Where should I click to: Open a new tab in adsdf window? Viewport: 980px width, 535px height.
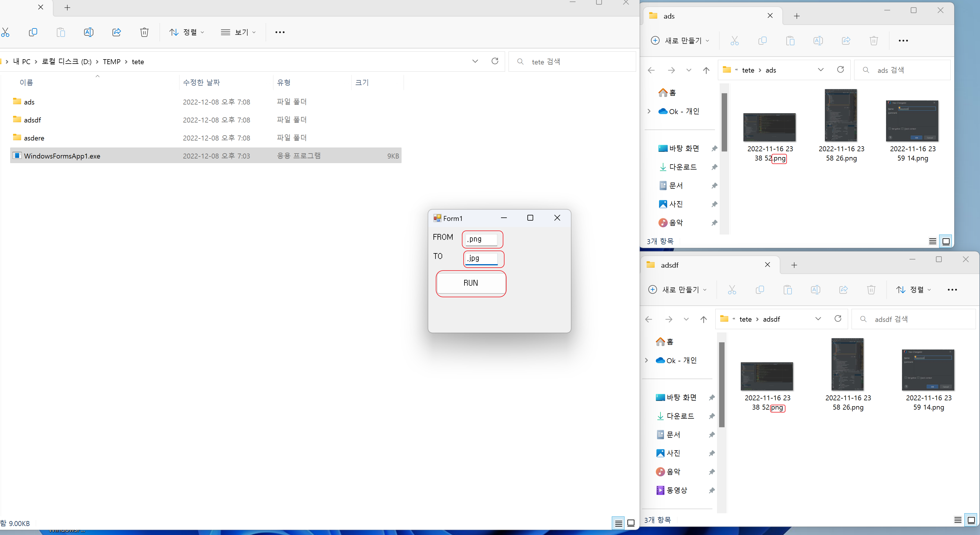point(794,265)
